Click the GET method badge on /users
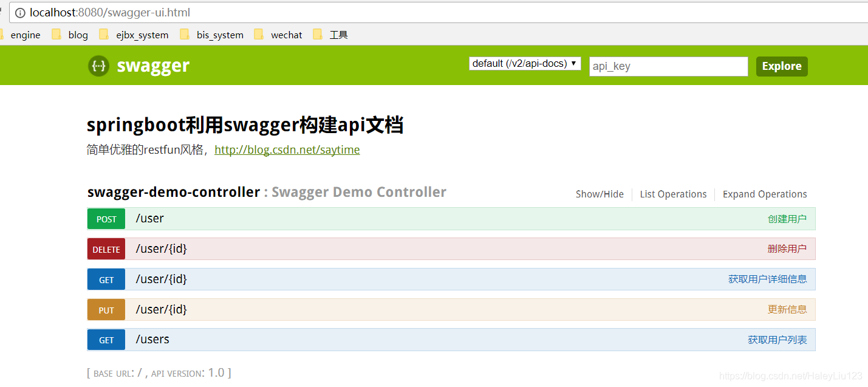The width and height of the screenshot is (868, 387). point(106,340)
